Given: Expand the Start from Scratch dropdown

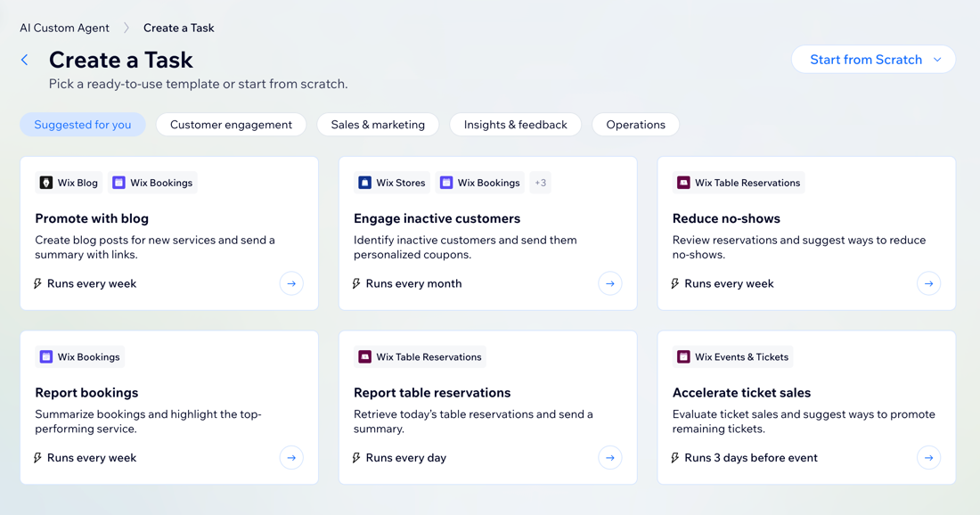Looking at the screenshot, I should coord(873,60).
